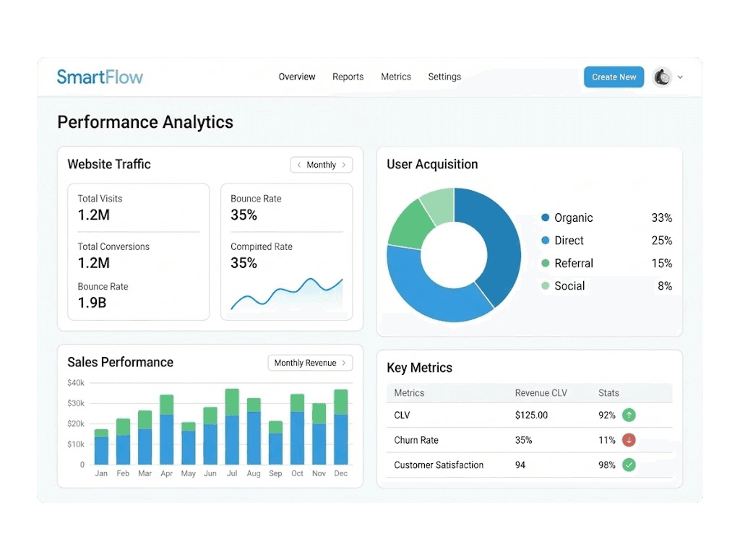Select the Metrics navigation link
The width and height of the screenshot is (740, 560).
click(x=396, y=77)
